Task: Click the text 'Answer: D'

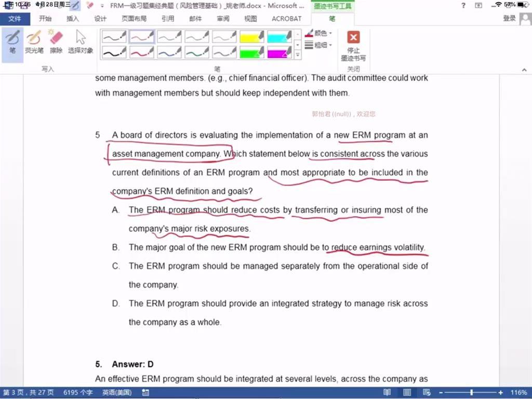Action: coord(132,364)
